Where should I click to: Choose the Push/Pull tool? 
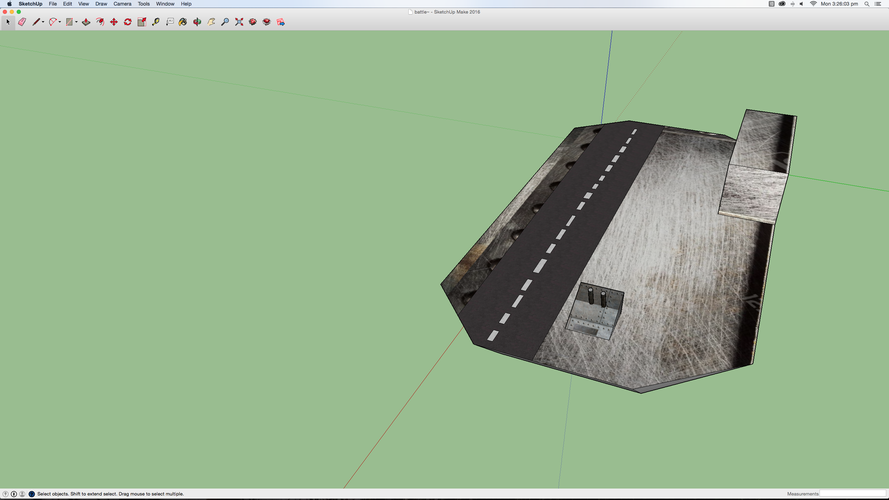(x=86, y=22)
